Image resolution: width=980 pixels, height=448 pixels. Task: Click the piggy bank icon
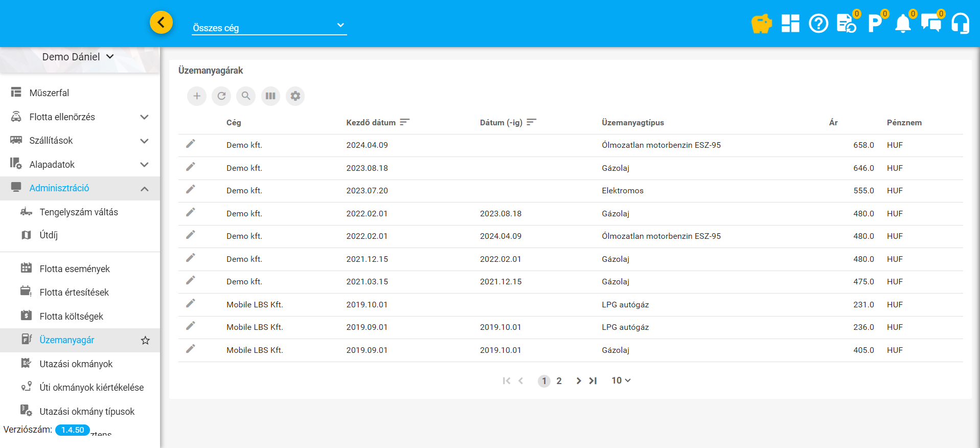(x=761, y=24)
